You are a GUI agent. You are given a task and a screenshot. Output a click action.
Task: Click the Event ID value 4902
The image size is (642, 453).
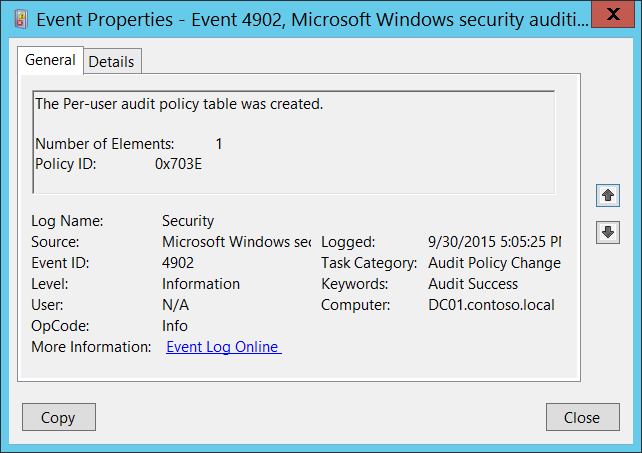178,263
